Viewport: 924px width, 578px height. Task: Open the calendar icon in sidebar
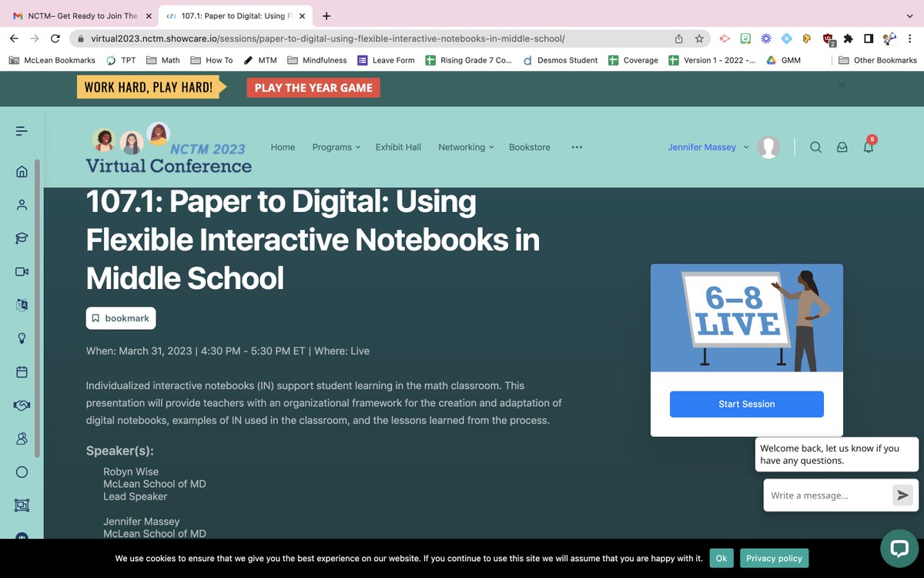click(x=22, y=371)
